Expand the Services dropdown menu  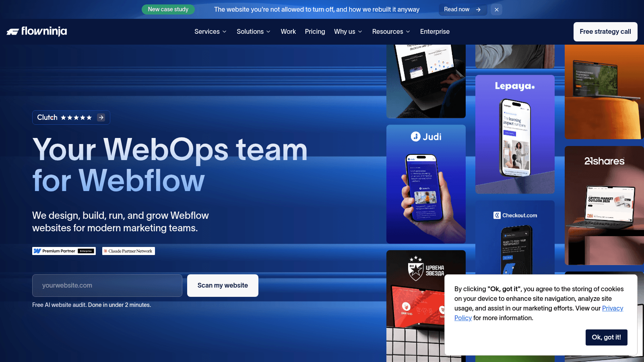pyautogui.click(x=211, y=31)
